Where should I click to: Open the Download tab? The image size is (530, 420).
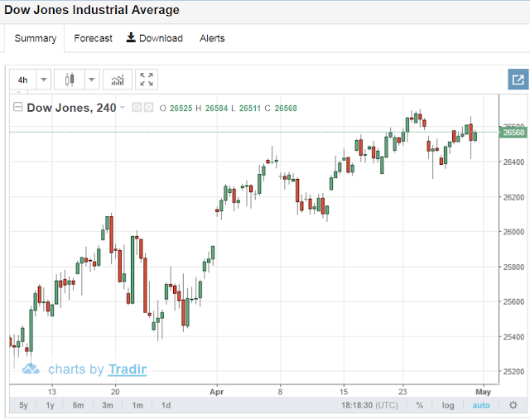coord(155,38)
